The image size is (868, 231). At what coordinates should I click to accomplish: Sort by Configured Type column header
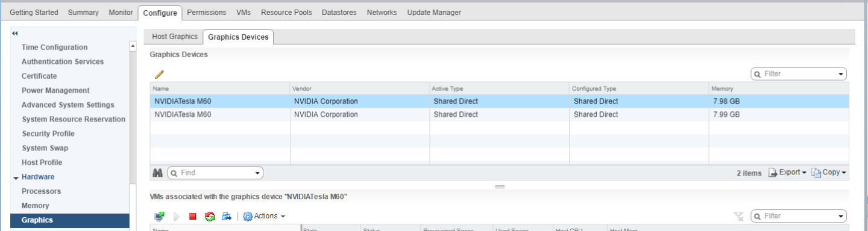click(639, 88)
